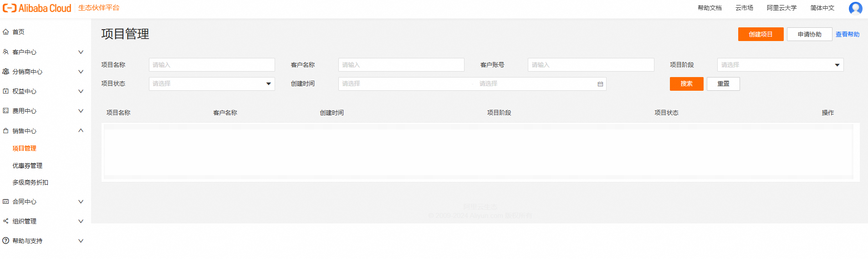Open 帮助文档 in the top bar
Image resolution: width=868 pixels, height=259 pixels.
(710, 8)
